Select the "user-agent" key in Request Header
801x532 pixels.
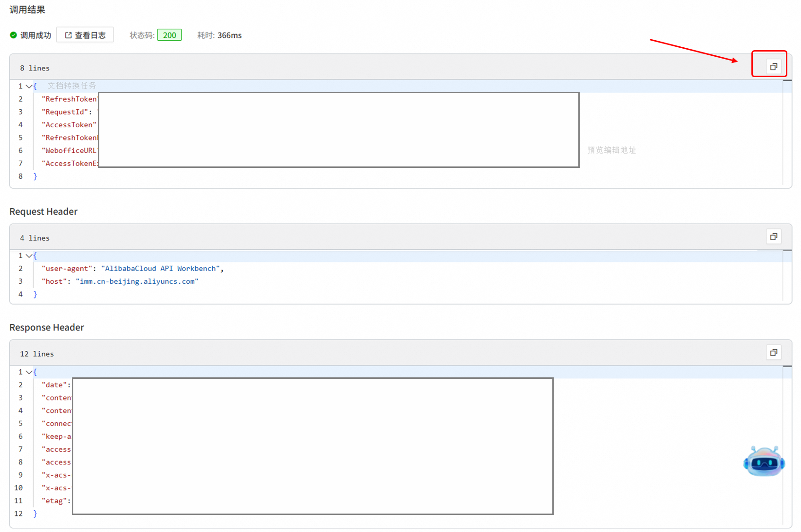click(x=67, y=269)
